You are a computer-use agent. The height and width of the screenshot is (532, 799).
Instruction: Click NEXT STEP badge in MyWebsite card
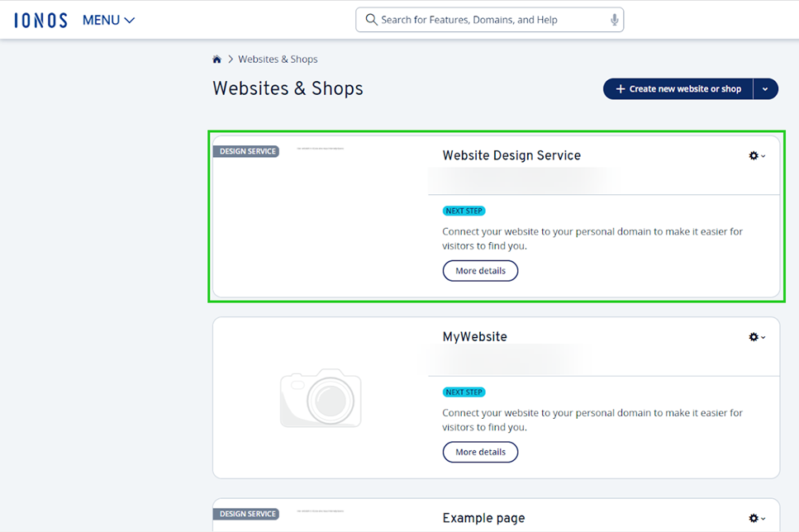[464, 392]
